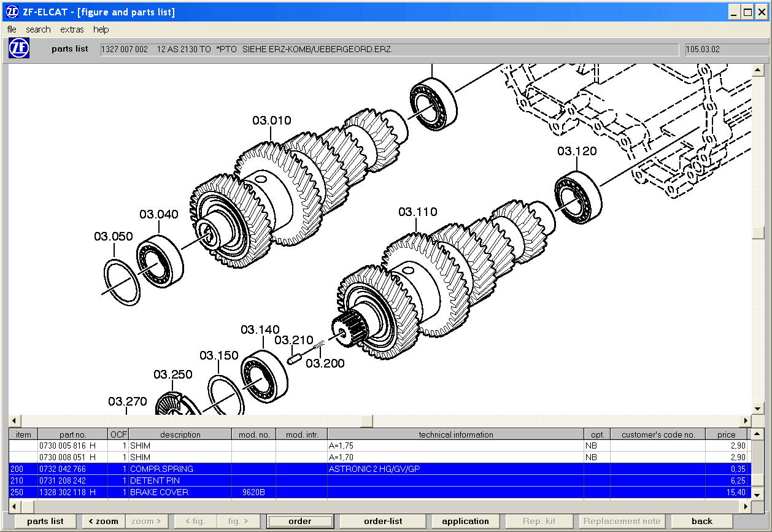Click part number 0730 005 816 H
The height and width of the screenshot is (532, 772).
[68, 445]
